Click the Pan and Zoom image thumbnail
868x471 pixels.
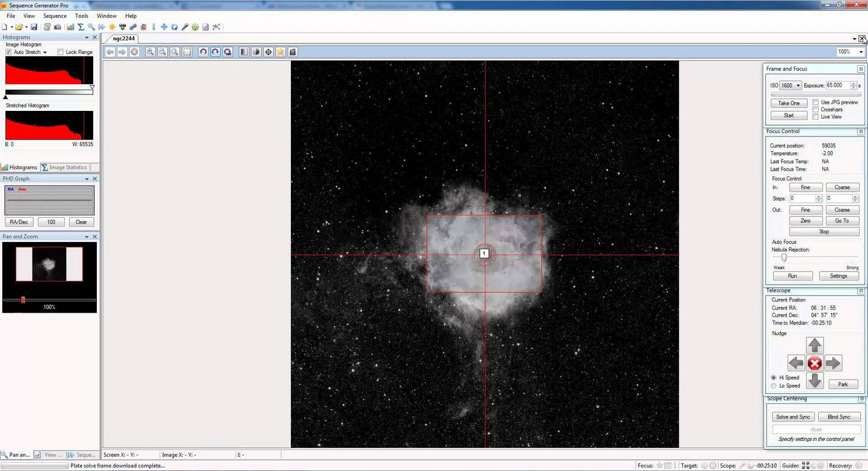coord(49,264)
